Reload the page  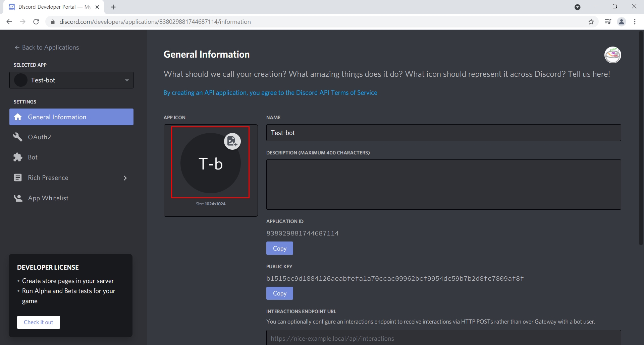[36, 22]
